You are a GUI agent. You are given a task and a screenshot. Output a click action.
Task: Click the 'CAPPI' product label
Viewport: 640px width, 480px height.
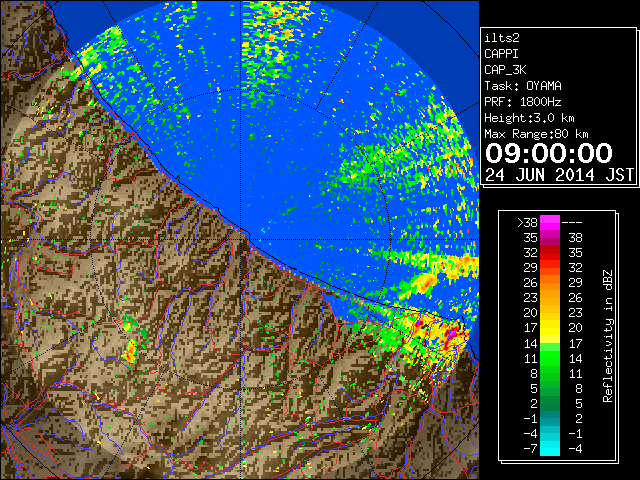501,54
